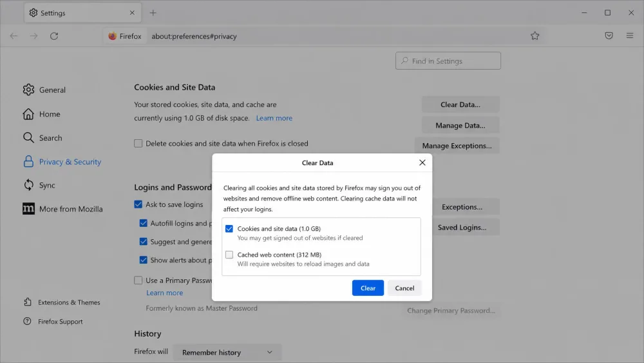Image resolution: width=644 pixels, height=363 pixels.
Task: Check Cached web content checkbox
Action: [229, 255]
